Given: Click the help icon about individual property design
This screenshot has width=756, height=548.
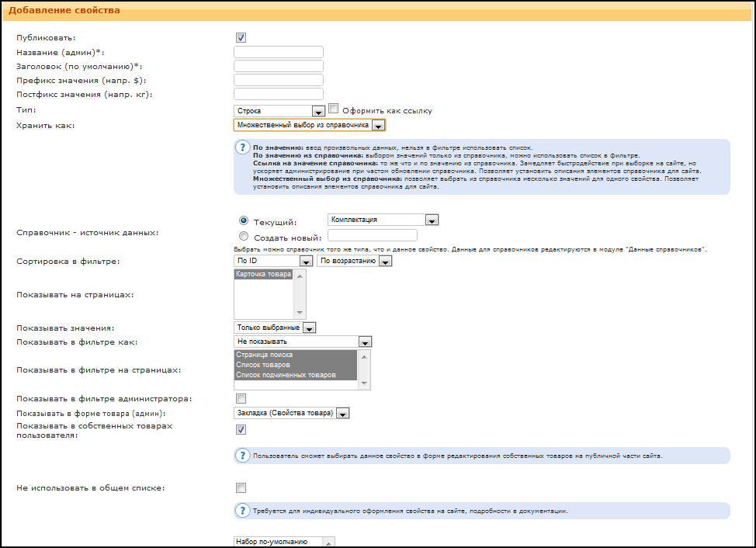Looking at the screenshot, I should pyautogui.click(x=242, y=511).
